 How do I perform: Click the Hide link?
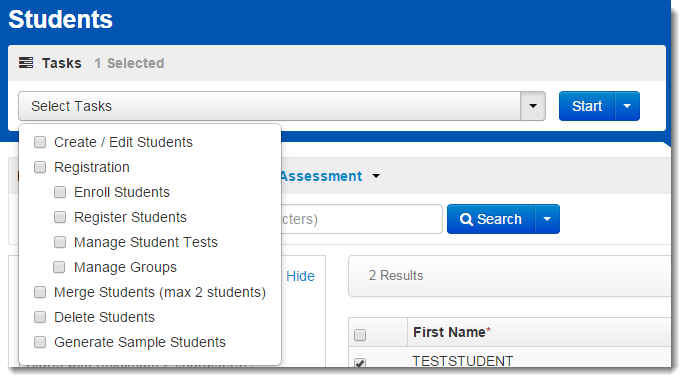tap(300, 276)
